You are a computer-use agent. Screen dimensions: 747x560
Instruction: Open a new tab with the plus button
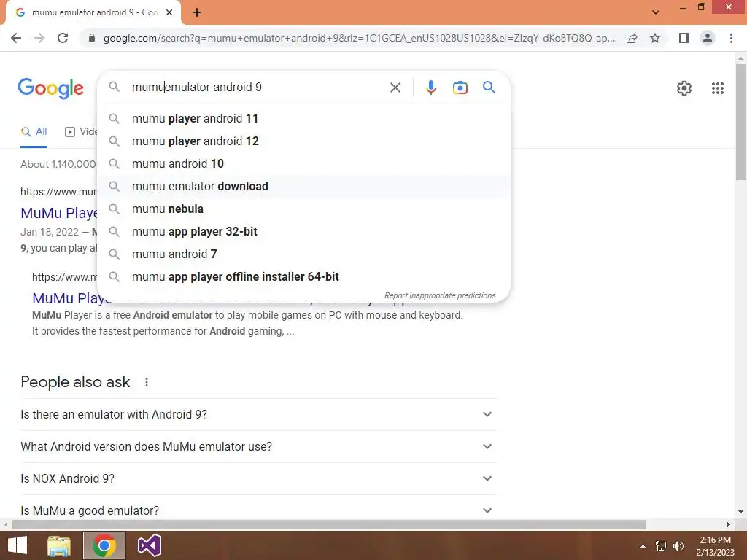(197, 12)
